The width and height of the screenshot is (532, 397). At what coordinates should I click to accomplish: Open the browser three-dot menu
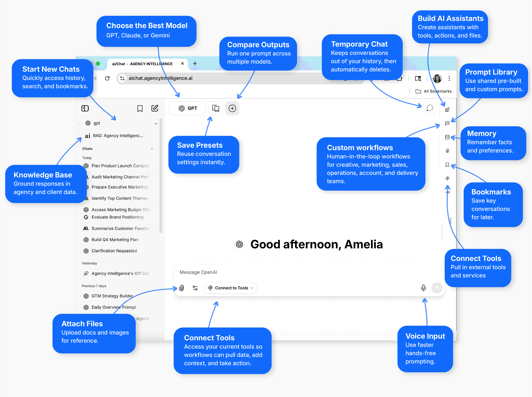coord(449,78)
